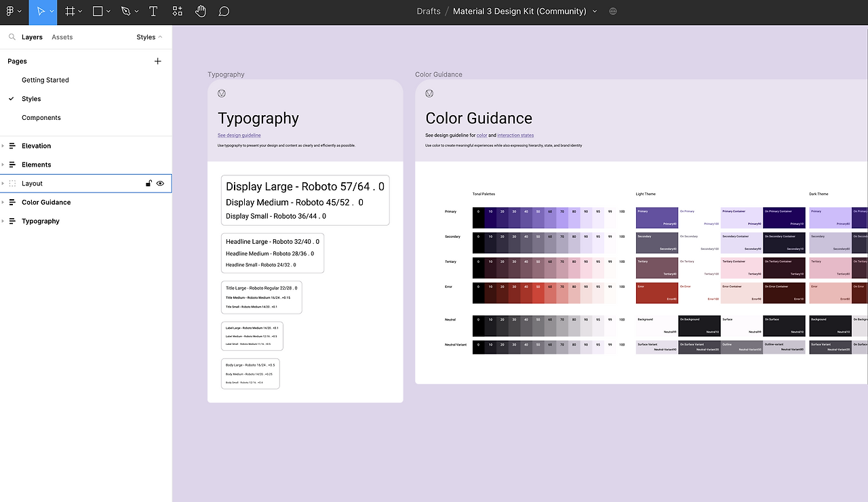Click the Display Medium - Roboto 45/52 text

(294, 203)
